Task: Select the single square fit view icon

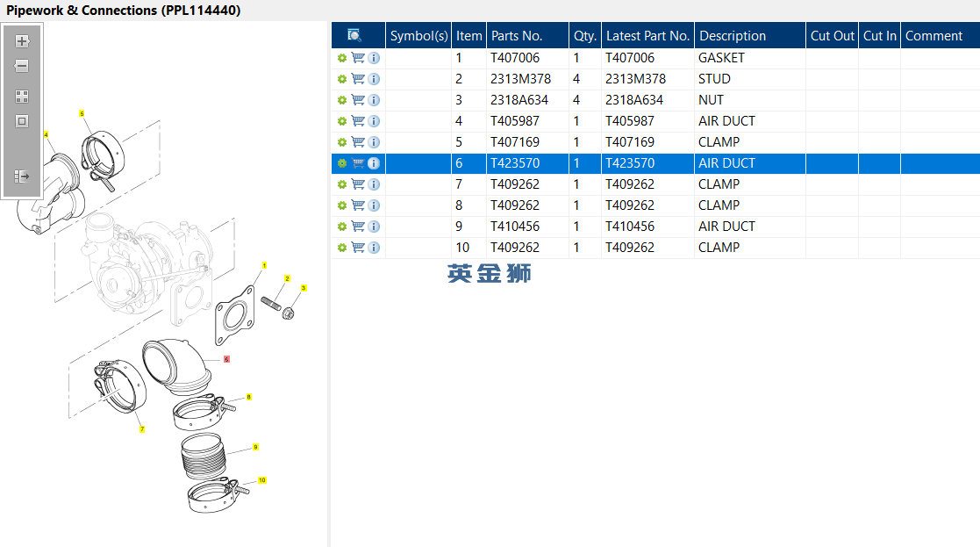Action: [x=22, y=121]
